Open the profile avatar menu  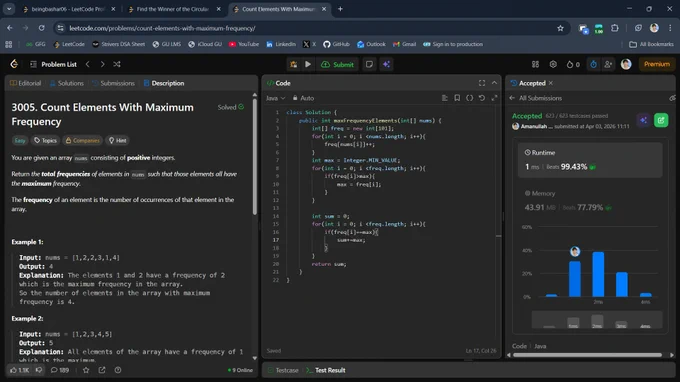(626, 64)
